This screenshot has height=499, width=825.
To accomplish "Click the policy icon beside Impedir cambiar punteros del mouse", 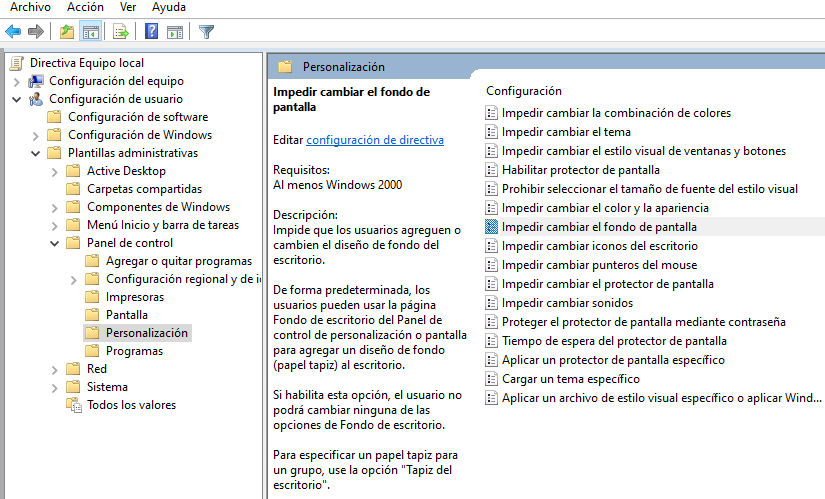I will pos(491,265).
